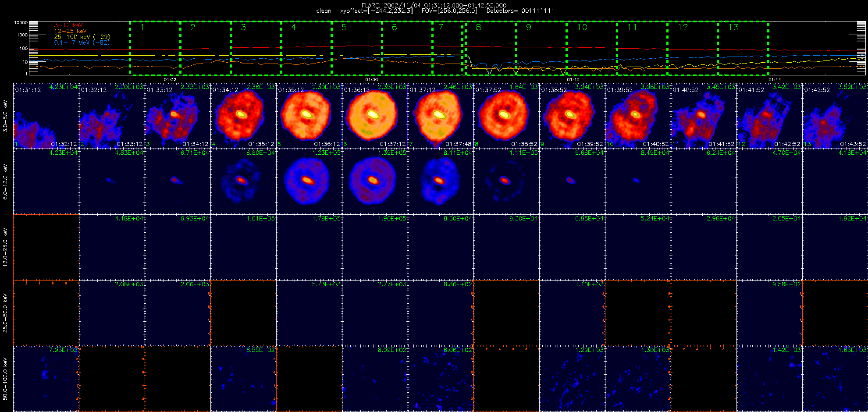Click the red 3-12 keV legend entry

pyautogui.click(x=68, y=25)
